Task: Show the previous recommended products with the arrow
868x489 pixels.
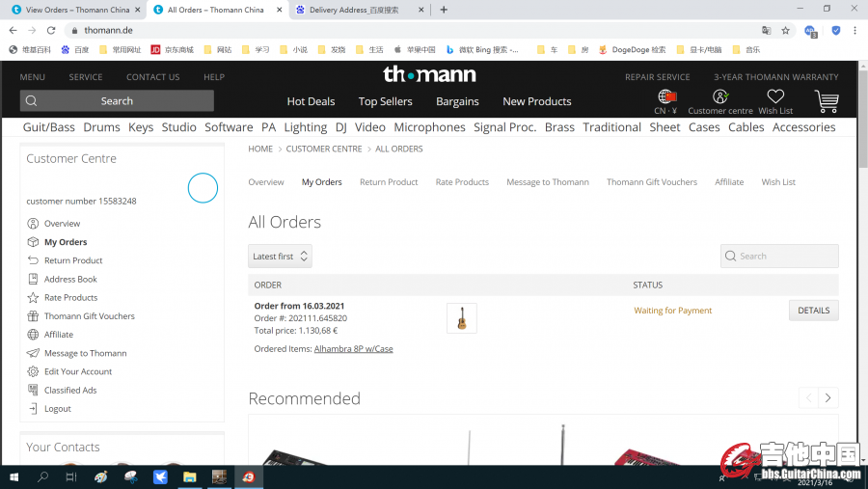Action: point(808,398)
